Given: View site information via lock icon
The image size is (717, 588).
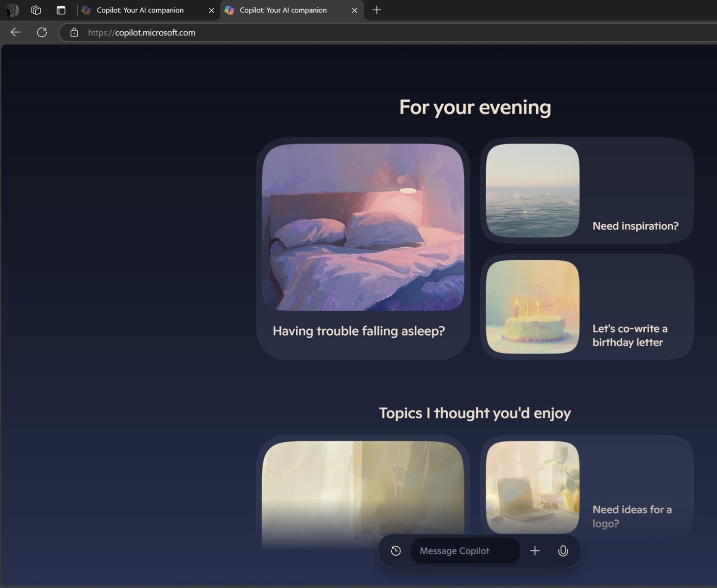Looking at the screenshot, I should point(74,32).
